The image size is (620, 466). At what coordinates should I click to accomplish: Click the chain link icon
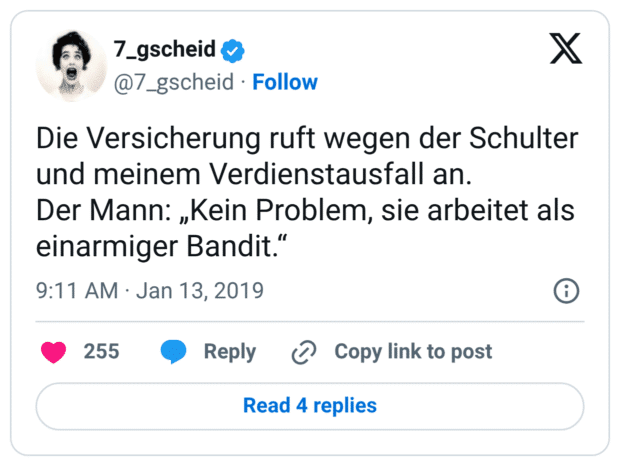click(x=303, y=352)
